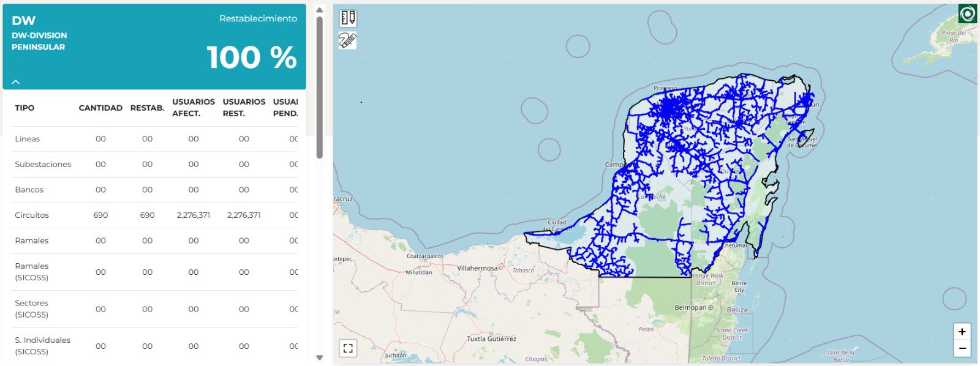
Task: Click the 2,276,371 affected users value
Action: 193,215
